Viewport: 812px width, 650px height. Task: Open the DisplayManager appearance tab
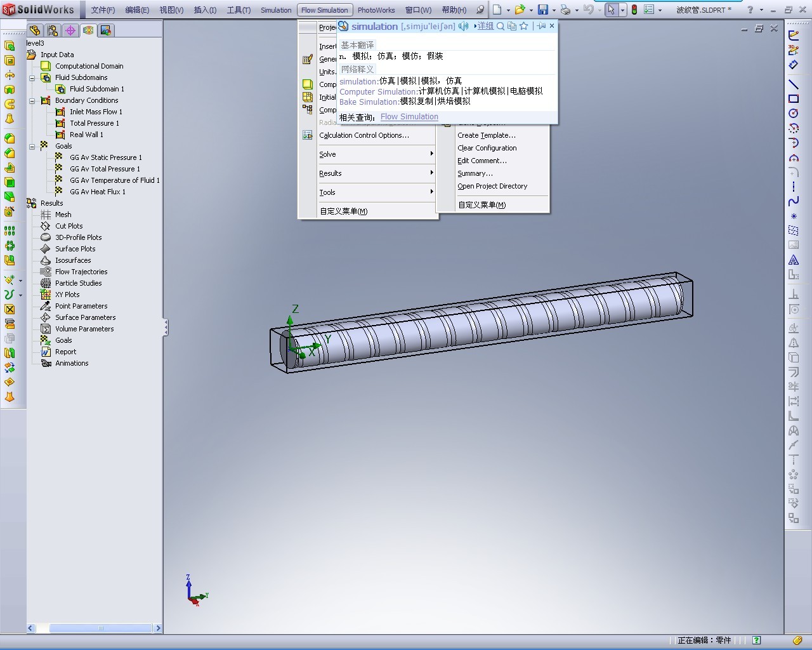coord(106,30)
